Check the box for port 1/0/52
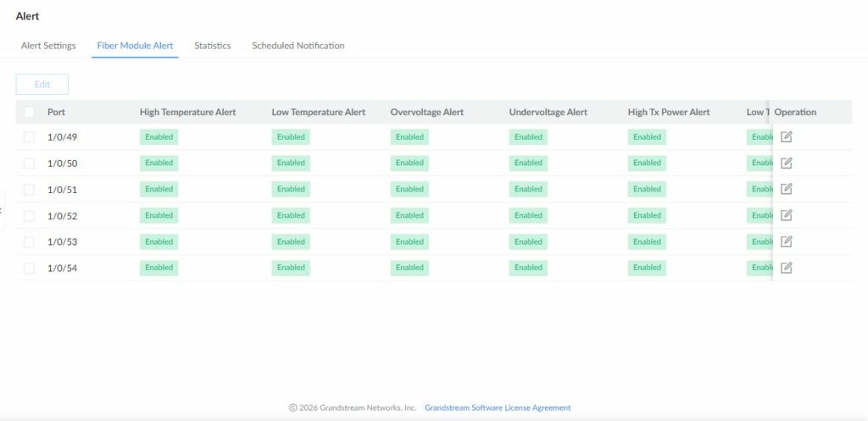Screen dimensions: 868x421 tap(29, 216)
